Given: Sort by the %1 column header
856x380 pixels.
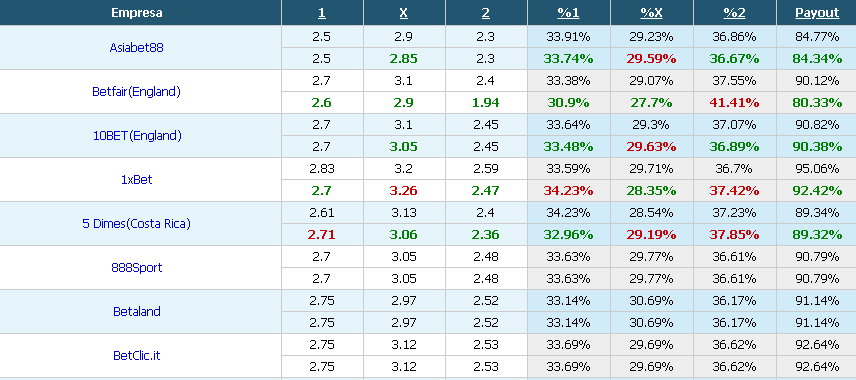Looking at the screenshot, I should (568, 13).
